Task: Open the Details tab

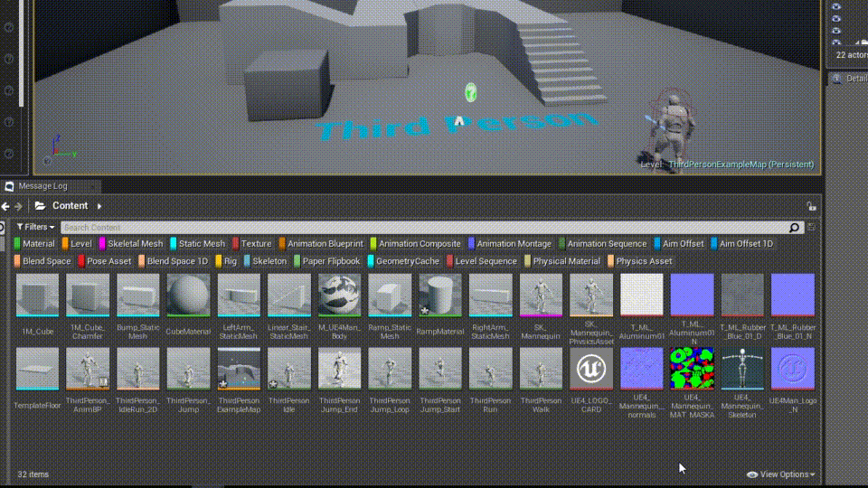Action: click(x=850, y=79)
